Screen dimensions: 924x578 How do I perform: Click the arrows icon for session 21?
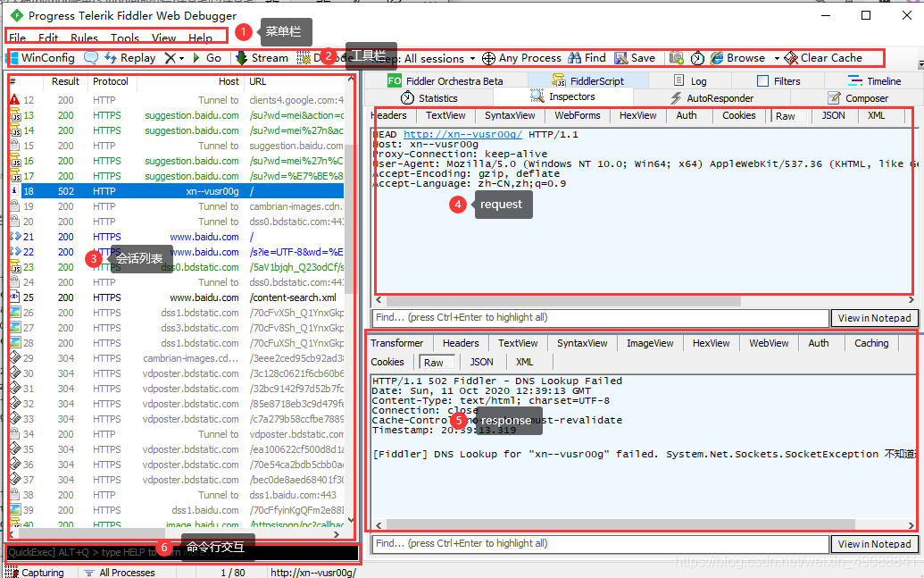[x=15, y=237]
